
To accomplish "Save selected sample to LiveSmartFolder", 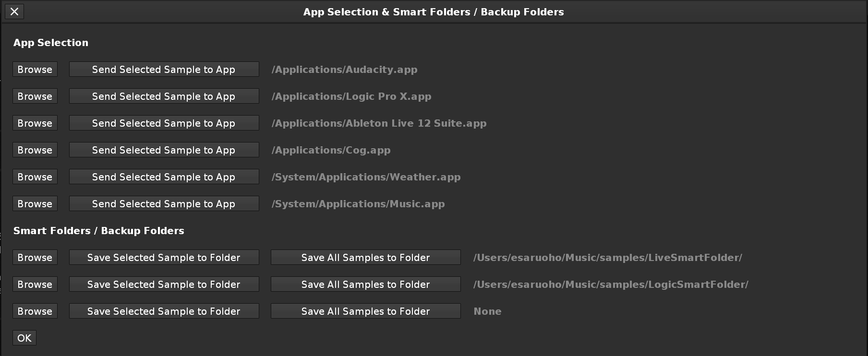I will 164,257.
